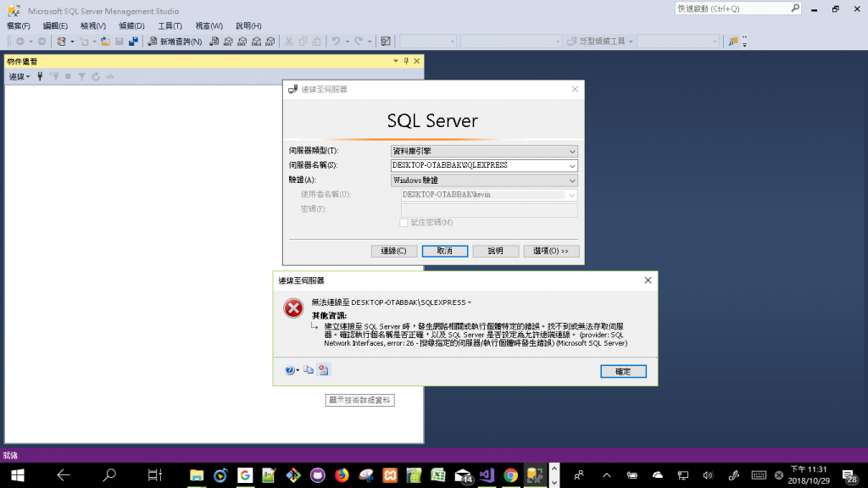Click the Windows Start button
The height and width of the screenshot is (488, 868).
click(x=17, y=475)
